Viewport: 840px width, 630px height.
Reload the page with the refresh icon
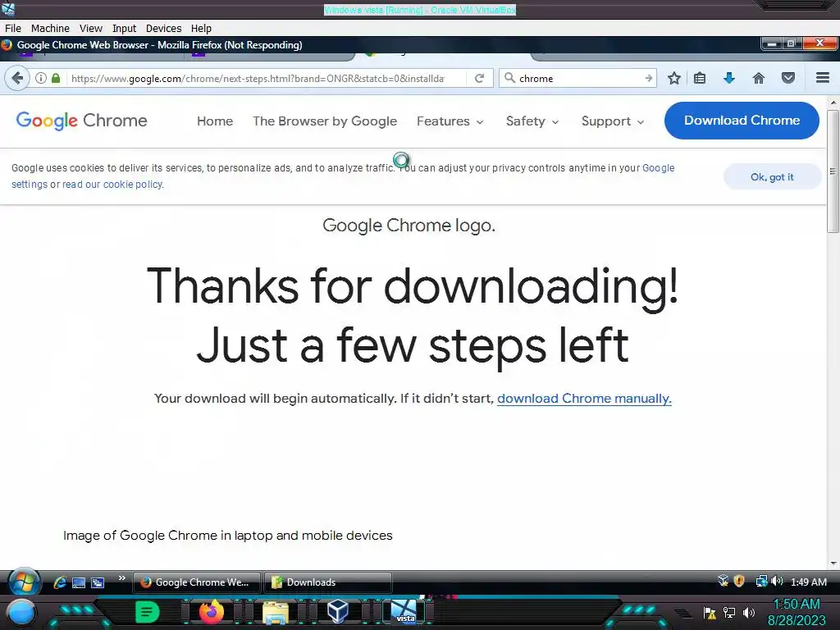479,78
